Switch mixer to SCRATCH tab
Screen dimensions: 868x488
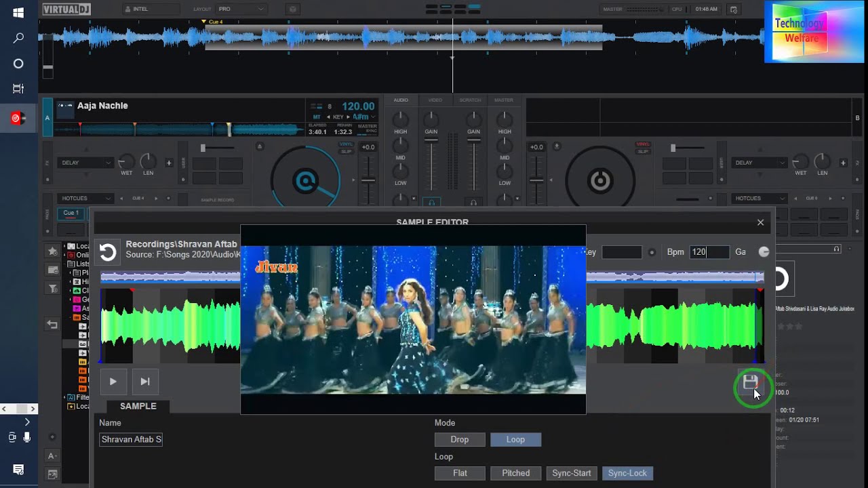[x=470, y=100]
